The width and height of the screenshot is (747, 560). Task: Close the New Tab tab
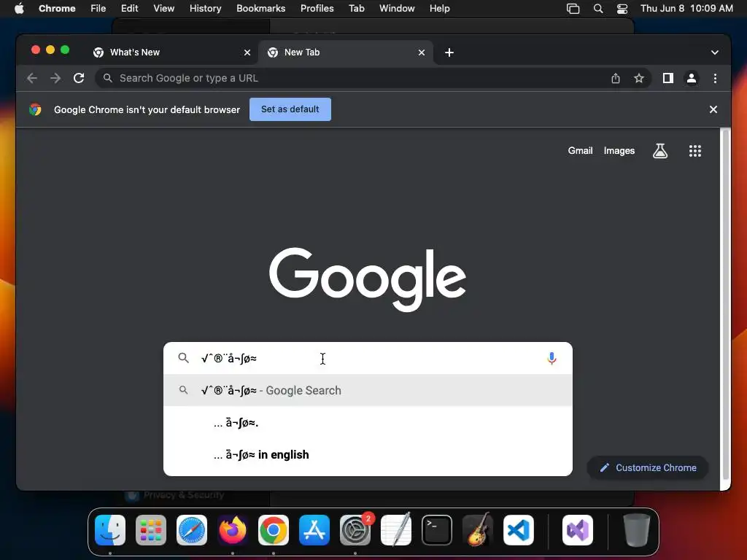point(421,52)
